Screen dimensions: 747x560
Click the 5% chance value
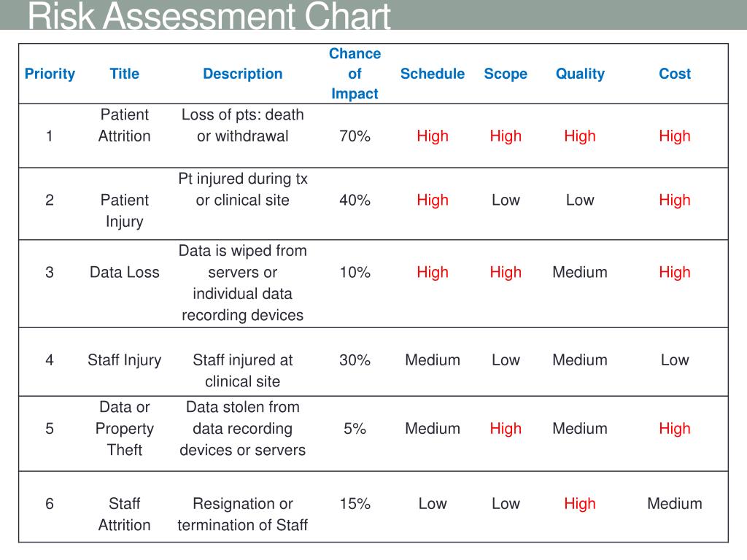coord(355,429)
